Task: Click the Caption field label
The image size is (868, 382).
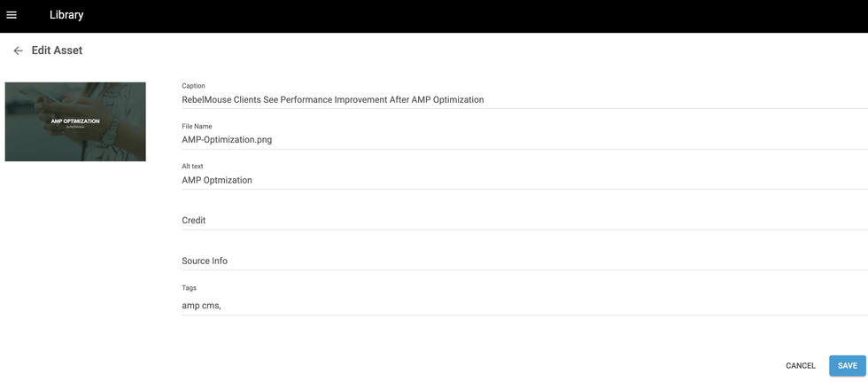Action: point(193,86)
